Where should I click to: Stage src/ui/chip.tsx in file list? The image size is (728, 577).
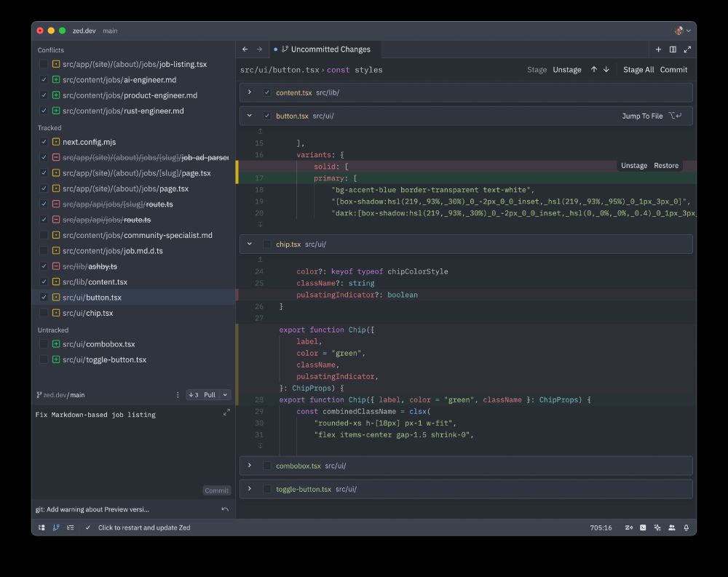coord(44,313)
